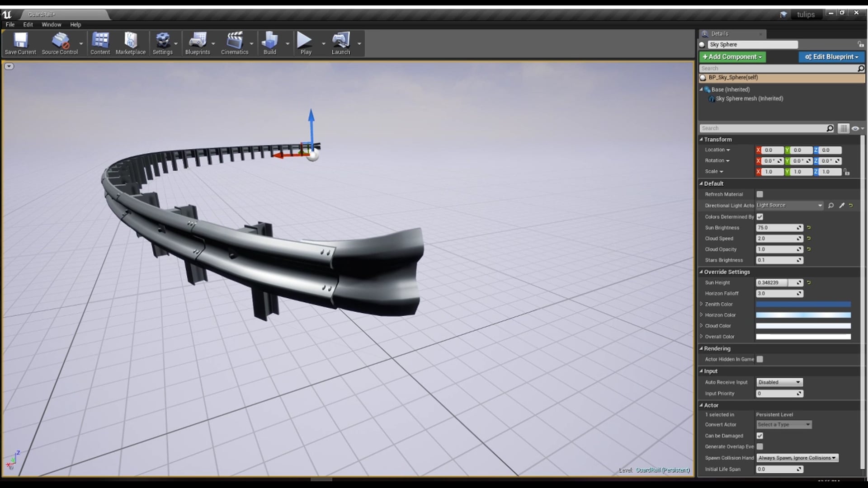The image size is (868, 488).
Task: Open the Window menu
Action: pyautogui.click(x=51, y=25)
